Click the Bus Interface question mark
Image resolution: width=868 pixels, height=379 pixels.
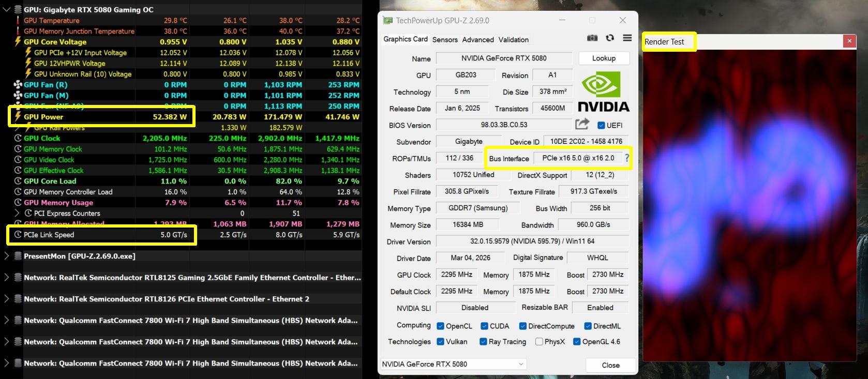pyautogui.click(x=626, y=158)
